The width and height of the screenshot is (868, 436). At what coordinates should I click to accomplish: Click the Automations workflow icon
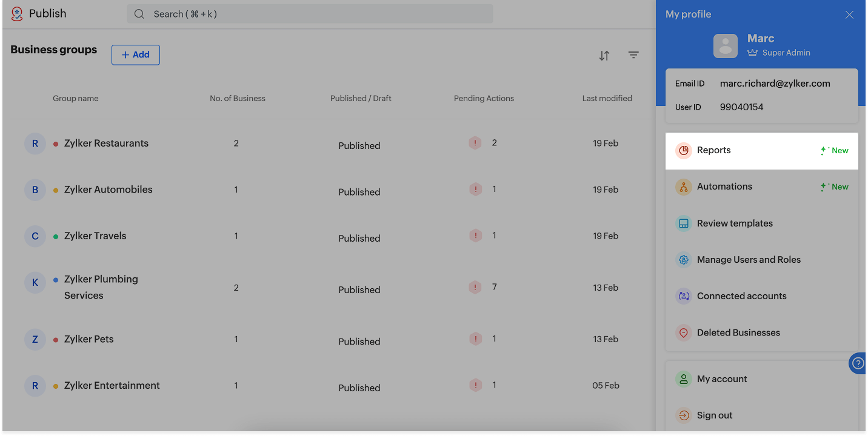[x=684, y=187]
